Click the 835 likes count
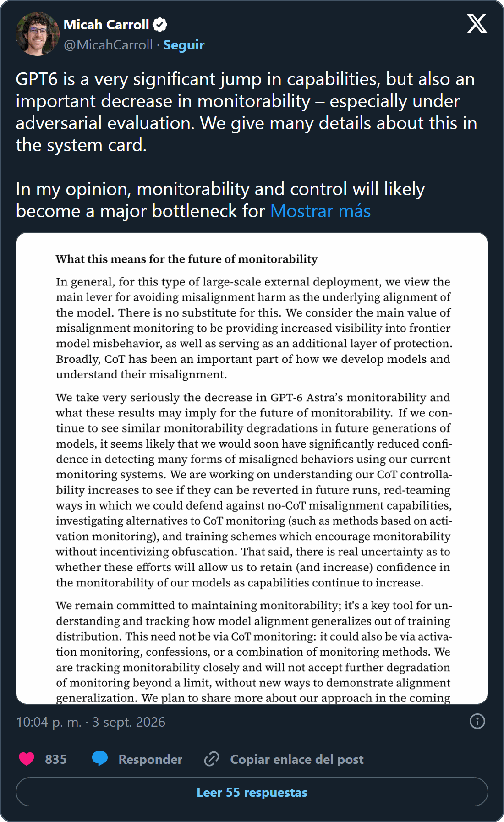Viewport: 504px width, 822px height. (x=56, y=759)
